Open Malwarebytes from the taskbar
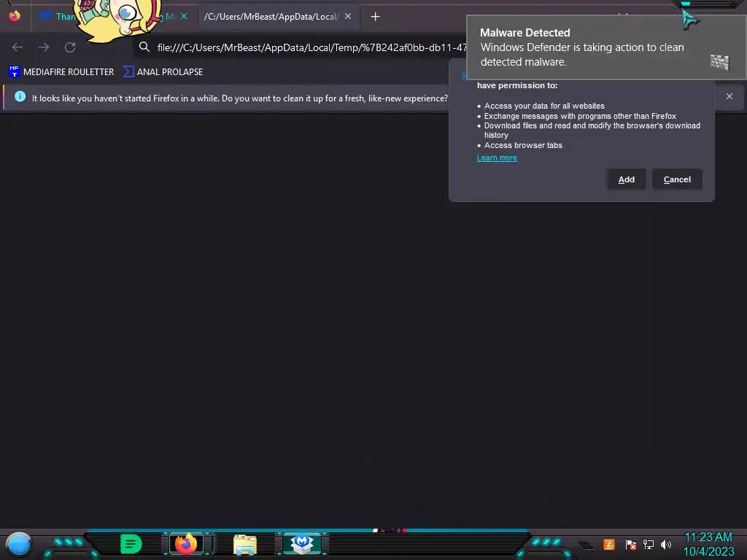Image resolution: width=747 pixels, height=560 pixels. [301, 544]
